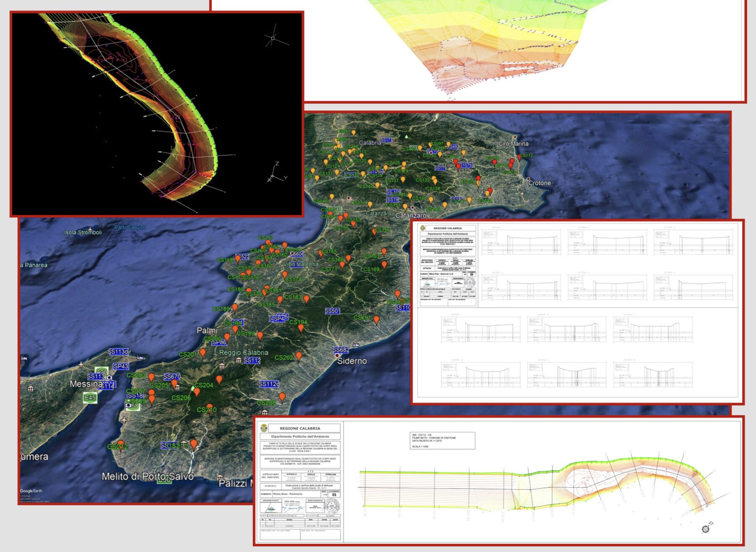
Task: Click the museum icon left of Messina
Action: [31, 389]
